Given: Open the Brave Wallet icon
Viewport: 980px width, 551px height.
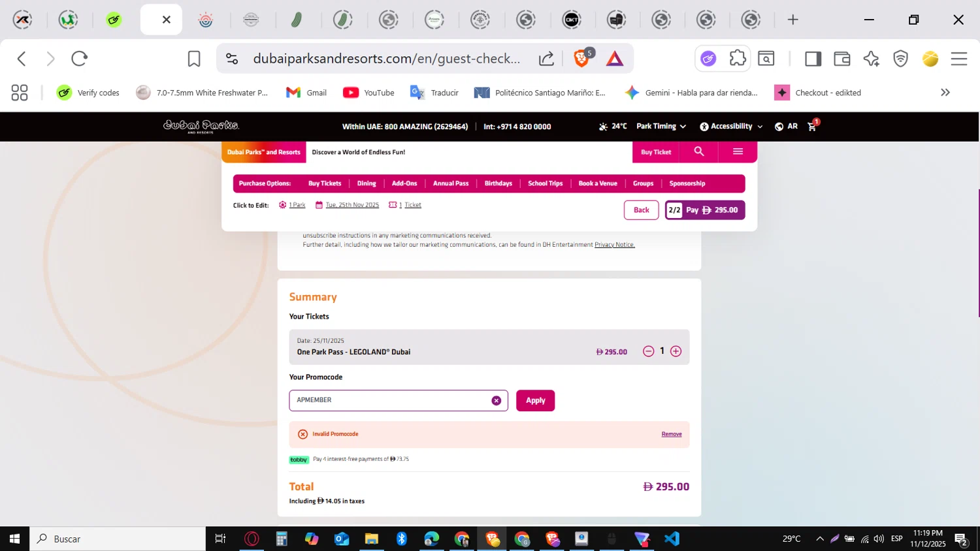Looking at the screenshot, I should (x=842, y=59).
